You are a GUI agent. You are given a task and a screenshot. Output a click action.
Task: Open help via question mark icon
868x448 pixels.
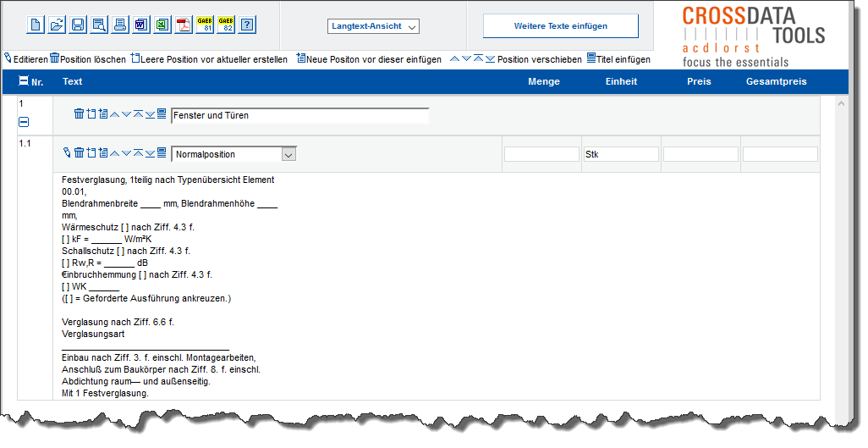[x=247, y=25]
